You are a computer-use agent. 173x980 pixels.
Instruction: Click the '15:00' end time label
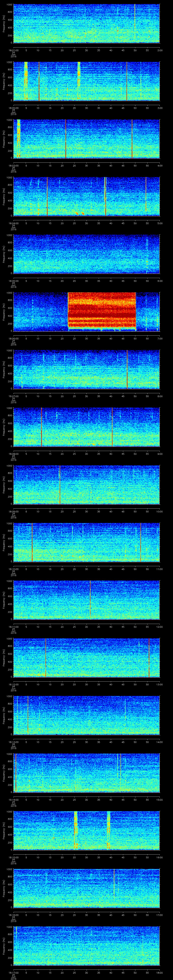click(x=159, y=799)
